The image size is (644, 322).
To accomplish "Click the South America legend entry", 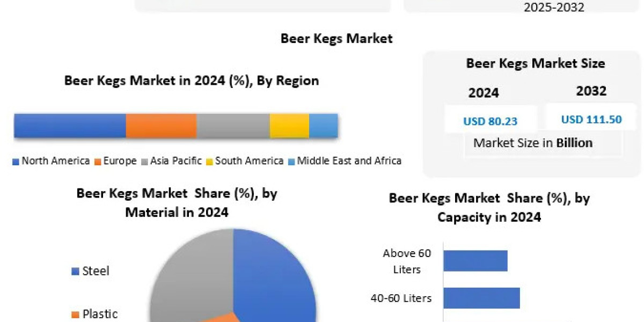I will click(x=245, y=161).
